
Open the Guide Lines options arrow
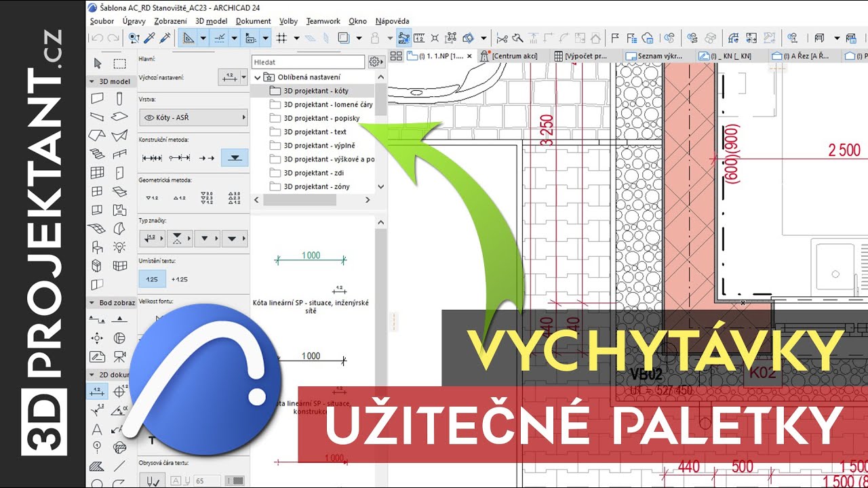point(203,38)
